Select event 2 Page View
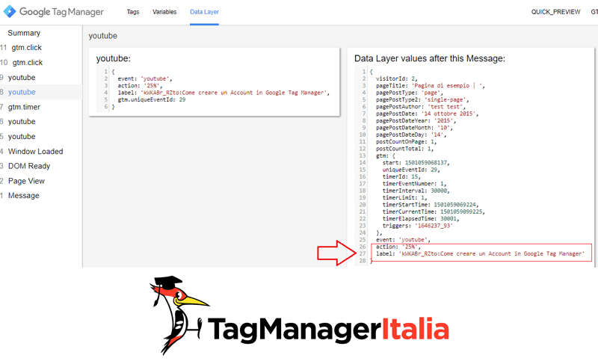The width and height of the screenshot is (598, 364). coord(26,181)
